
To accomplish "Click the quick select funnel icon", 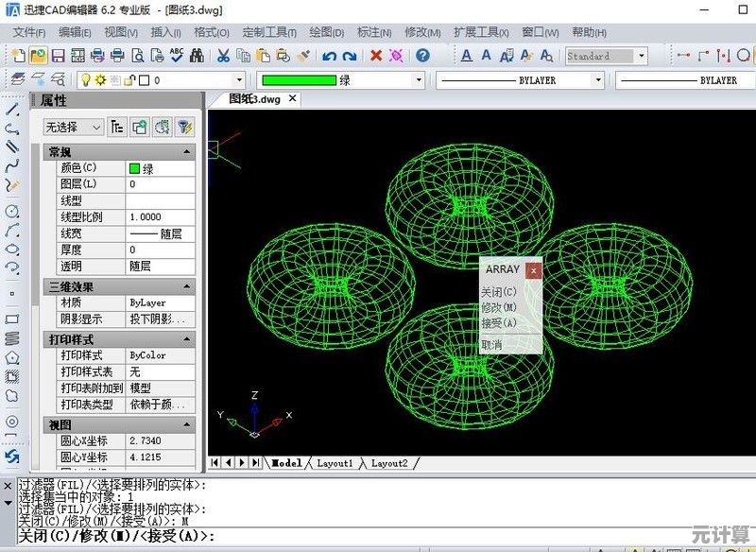I will (185, 127).
